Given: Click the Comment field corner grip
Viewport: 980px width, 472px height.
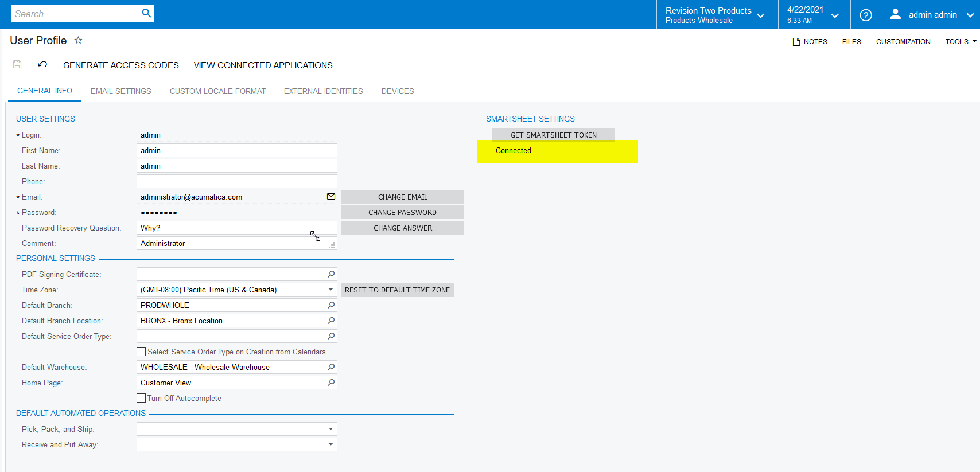Looking at the screenshot, I should 332,245.
